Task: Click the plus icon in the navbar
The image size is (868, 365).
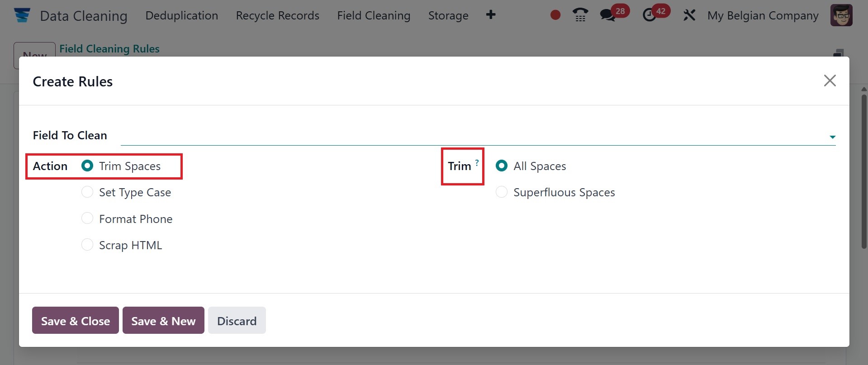Action: [x=491, y=15]
